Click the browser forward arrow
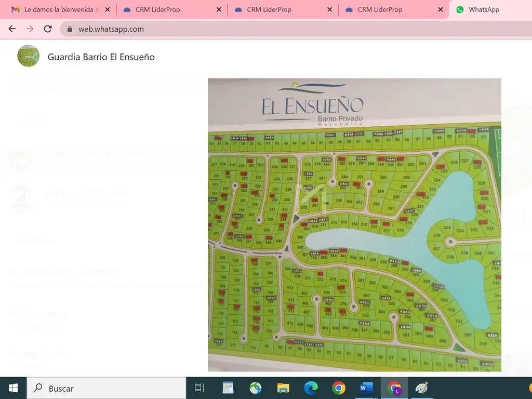 (30, 29)
